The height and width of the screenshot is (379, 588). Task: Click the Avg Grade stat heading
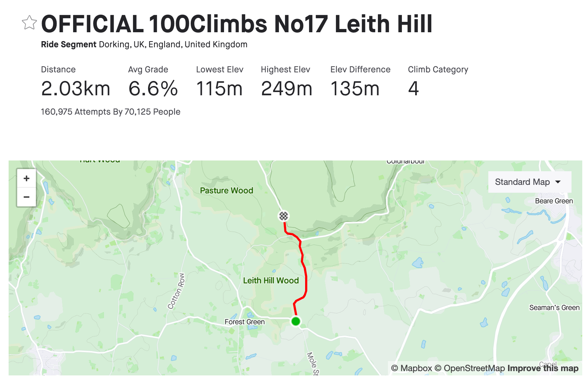click(148, 69)
